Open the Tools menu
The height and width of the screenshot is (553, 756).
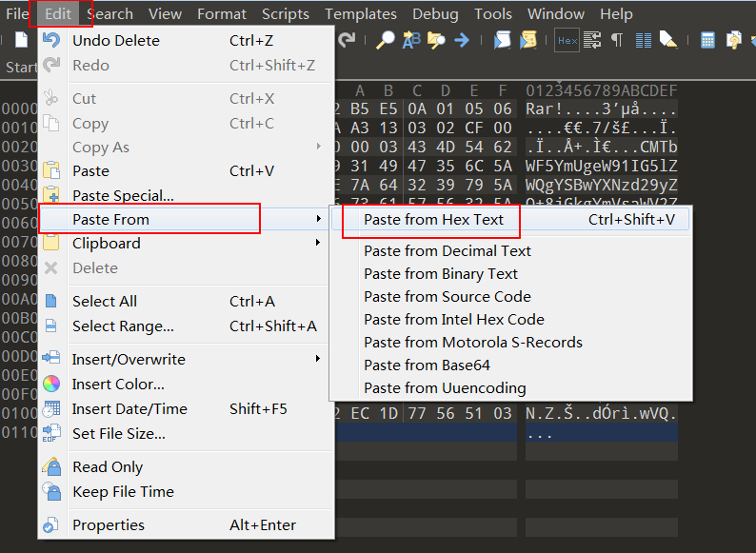[493, 14]
